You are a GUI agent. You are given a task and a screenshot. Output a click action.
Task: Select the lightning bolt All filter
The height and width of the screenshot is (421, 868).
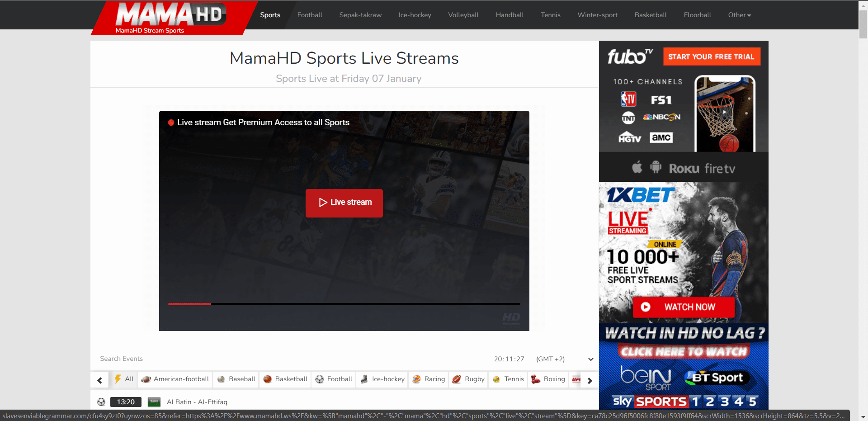(x=118, y=379)
